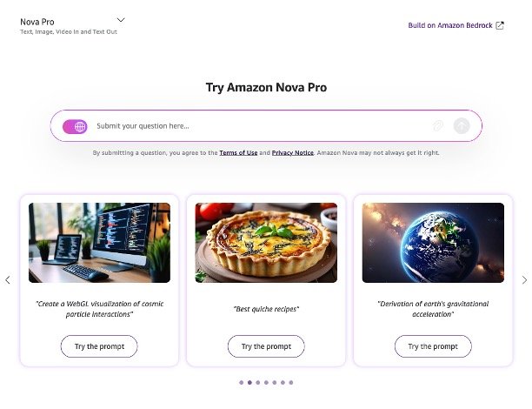Click the up-arrow submit button
The image size is (532, 409).
[x=462, y=126]
